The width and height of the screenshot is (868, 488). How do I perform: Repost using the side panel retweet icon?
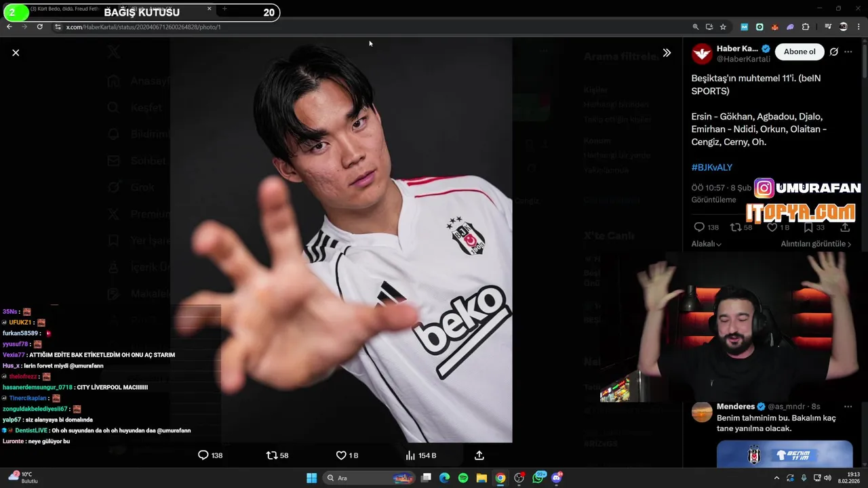(735, 227)
